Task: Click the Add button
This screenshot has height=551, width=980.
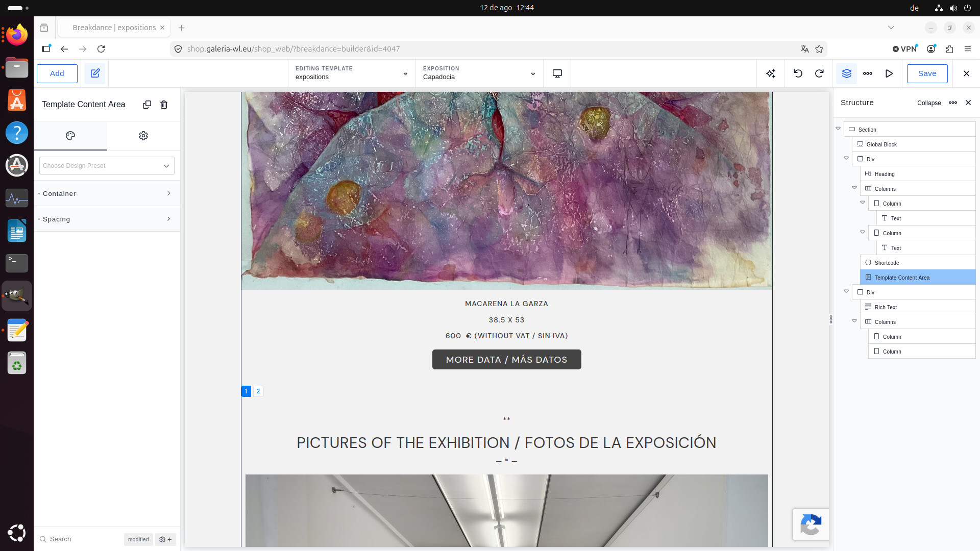Action: [57, 73]
